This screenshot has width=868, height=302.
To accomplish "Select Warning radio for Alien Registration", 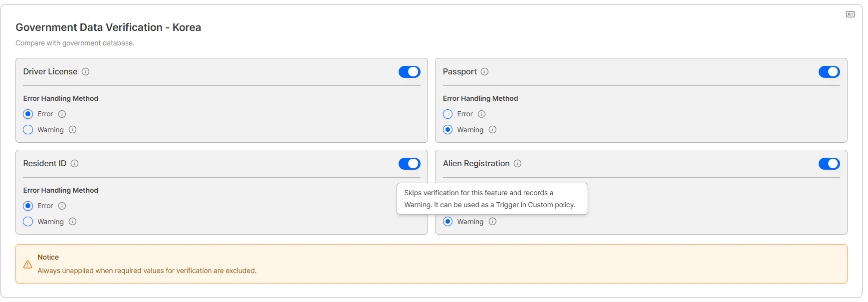I will 448,222.
